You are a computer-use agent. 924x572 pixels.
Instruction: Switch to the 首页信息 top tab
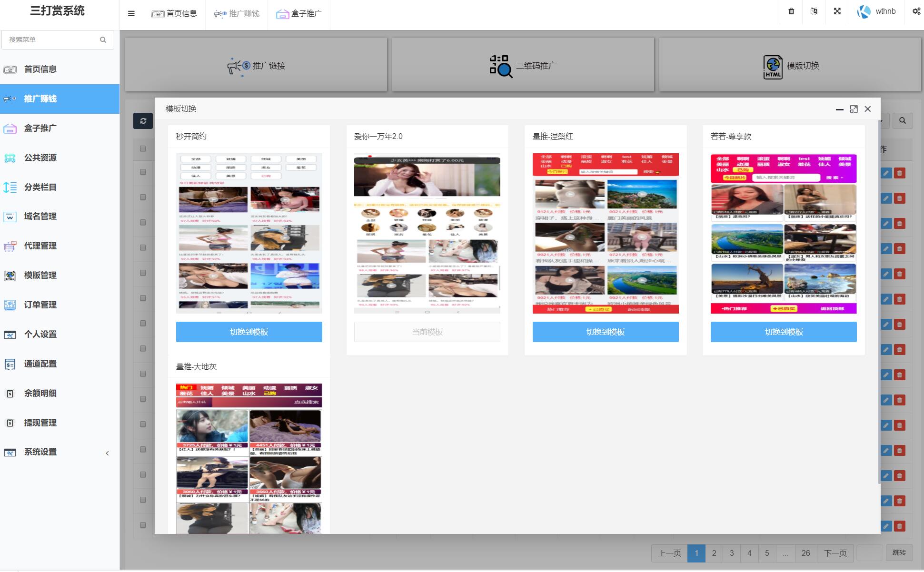pos(174,13)
